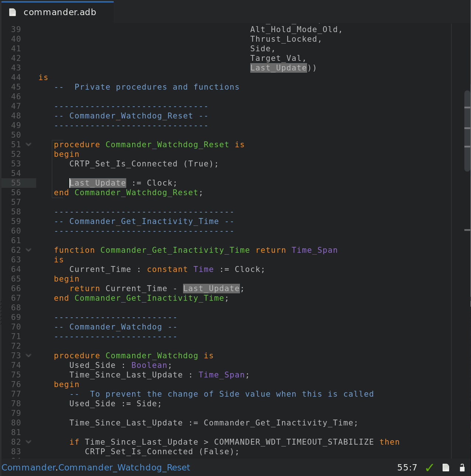The width and height of the screenshot is (471, 476).
Task: Click highlighted Last_Update on line 66
Action: 212,289
